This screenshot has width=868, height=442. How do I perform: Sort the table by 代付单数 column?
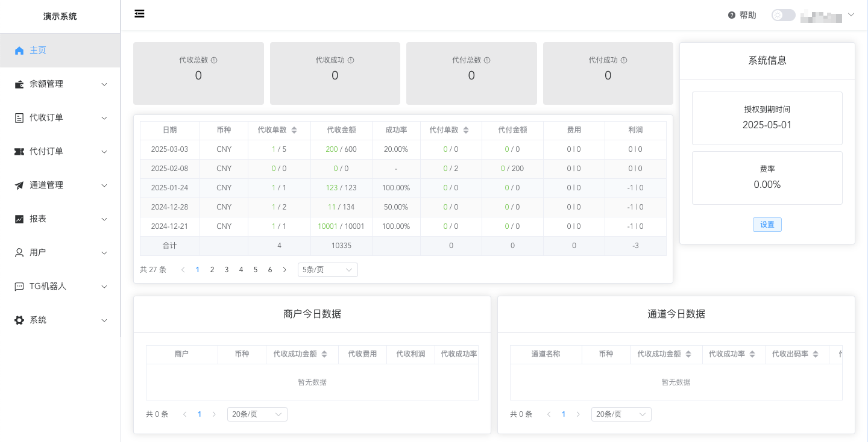pyautogui.click(x=466, y=130)
